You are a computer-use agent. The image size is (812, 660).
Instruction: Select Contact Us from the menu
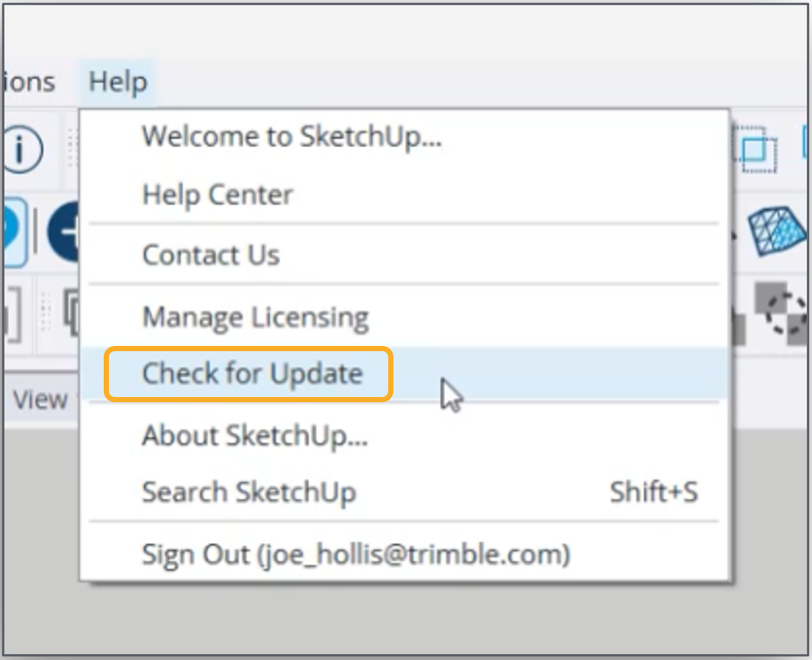click(210, 255)
